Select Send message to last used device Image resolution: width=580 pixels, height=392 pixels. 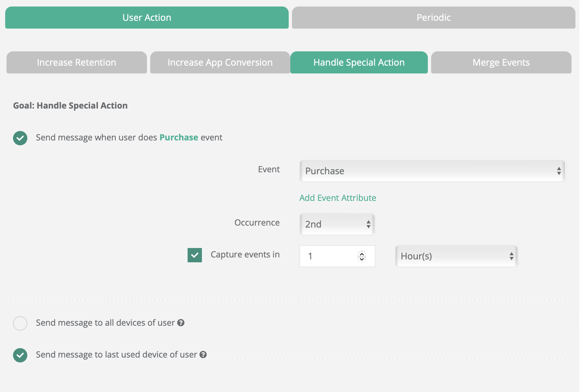(20, 355)
